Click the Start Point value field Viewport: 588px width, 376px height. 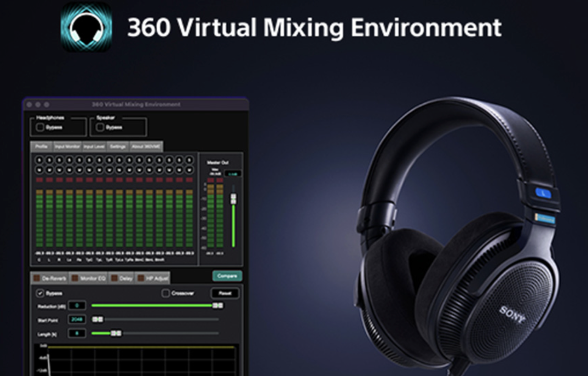pyautogui.click(x=77, y=320)
